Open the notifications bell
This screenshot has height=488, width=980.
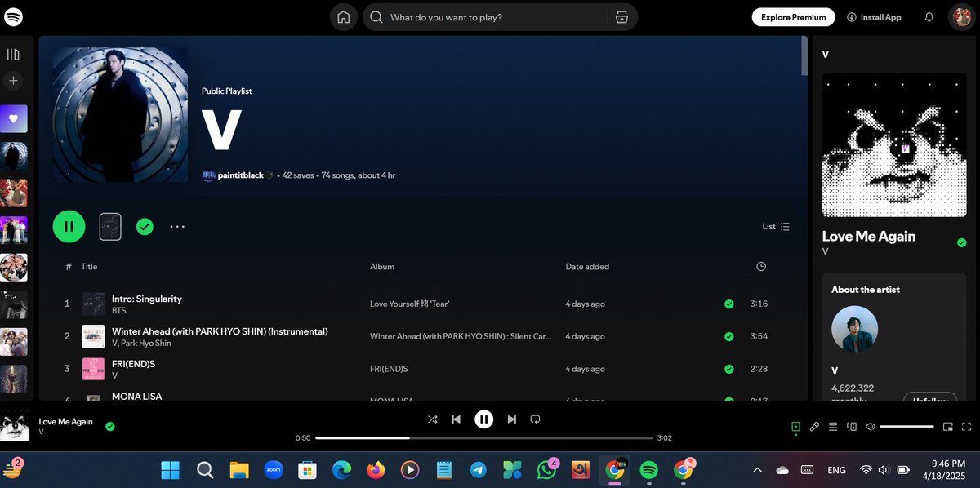click(929, 17)
